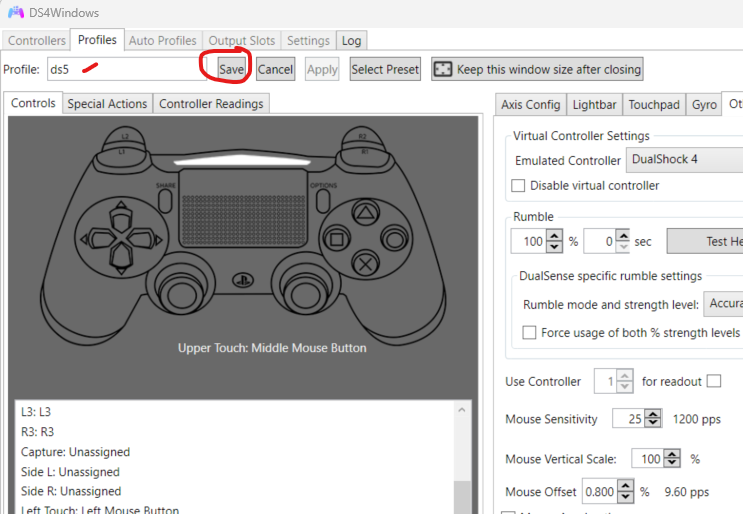Switch to Special Actions tab
Image resolution: width=743 pixels, height=514 pixels.
coord(107,104)
